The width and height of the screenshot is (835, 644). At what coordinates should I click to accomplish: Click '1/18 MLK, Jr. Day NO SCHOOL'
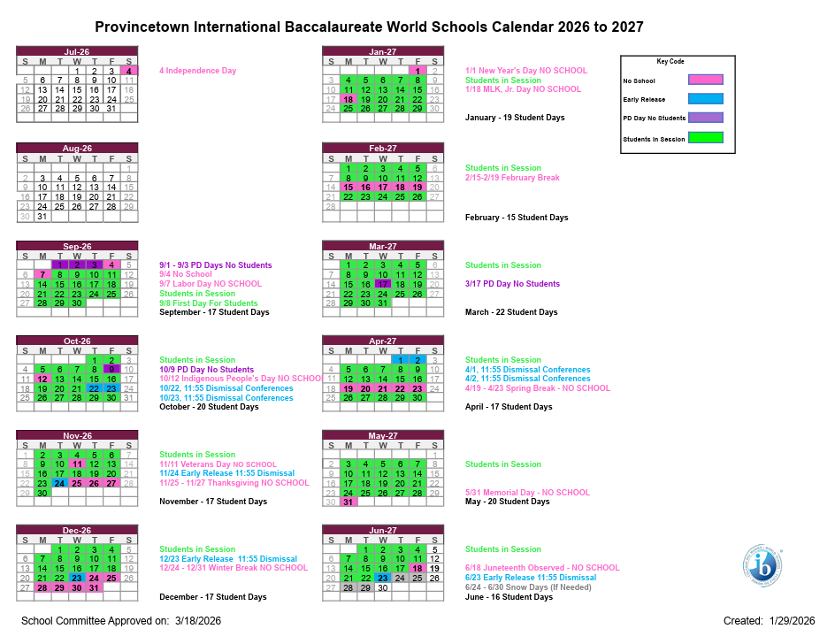click(523, 89)
